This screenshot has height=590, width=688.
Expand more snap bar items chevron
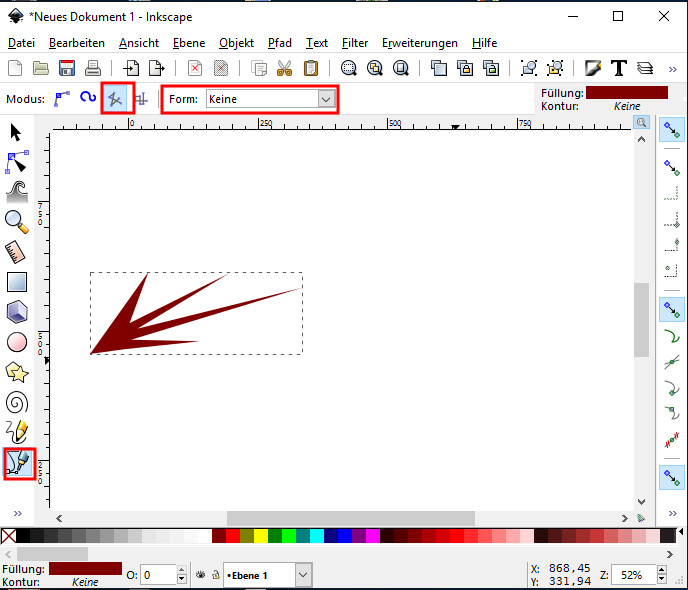[672, 513]
